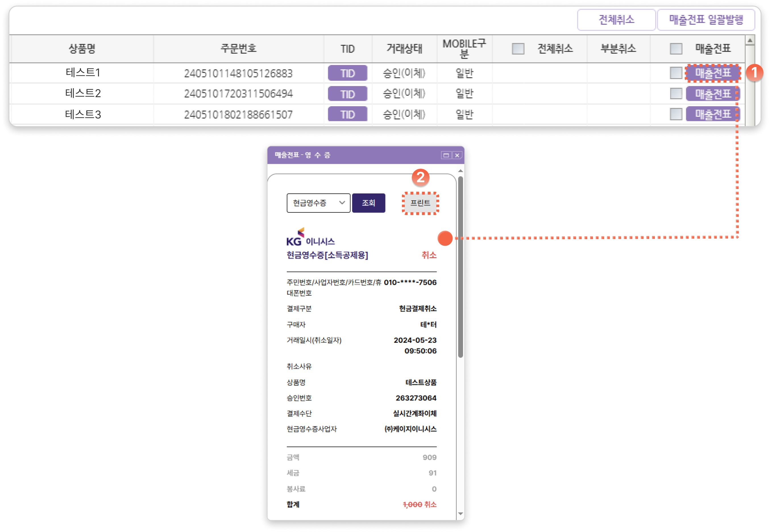Click the date 2024-05-23 in receipt
The image size is (770, 532).
(415, 340)
